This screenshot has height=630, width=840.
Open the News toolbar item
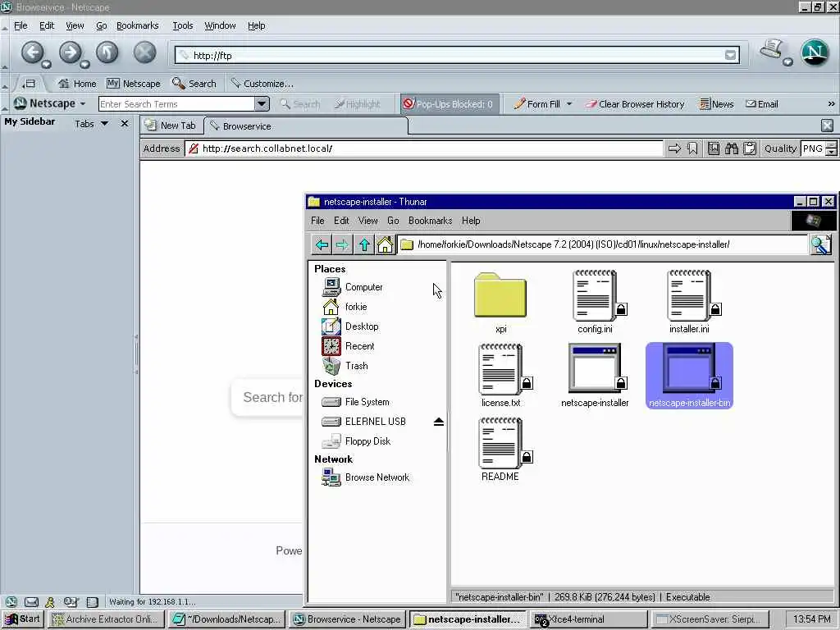pyautogui.click(x=716, y=104)
